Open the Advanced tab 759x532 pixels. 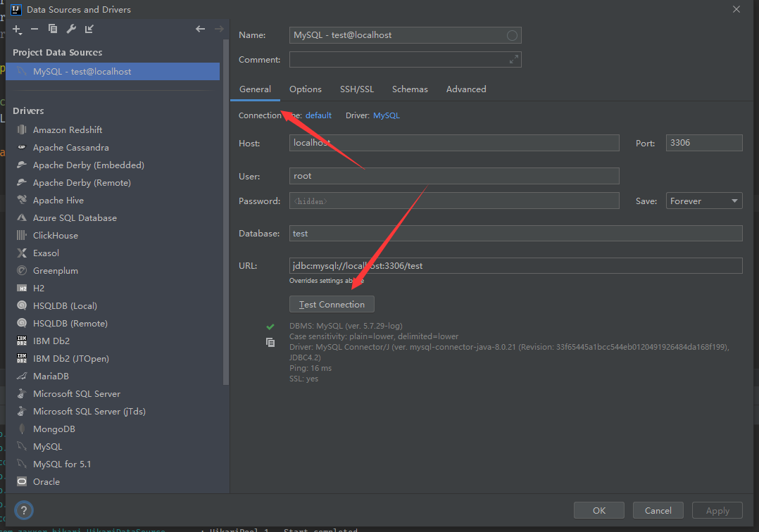point(466,89)
